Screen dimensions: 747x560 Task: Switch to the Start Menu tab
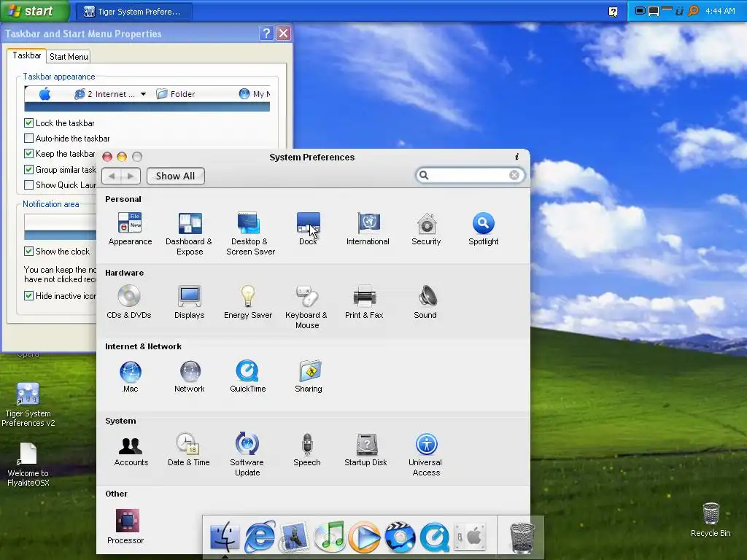tap(69, 57)
